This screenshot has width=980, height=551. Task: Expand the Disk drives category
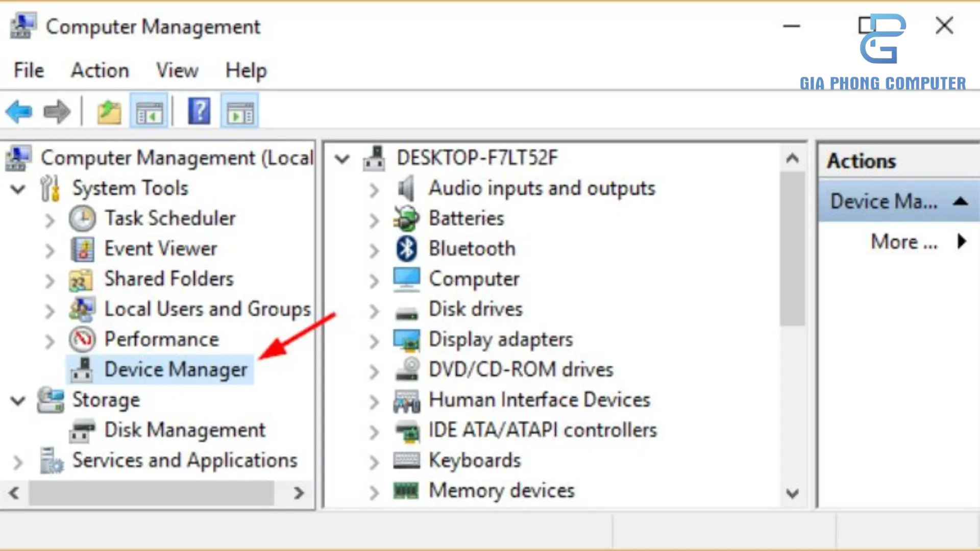point(373,310)
